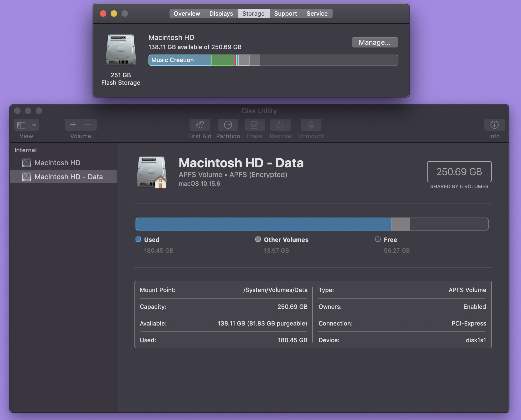
Task: Toggle the Free space legend checkbox
Action: [378, 239]
